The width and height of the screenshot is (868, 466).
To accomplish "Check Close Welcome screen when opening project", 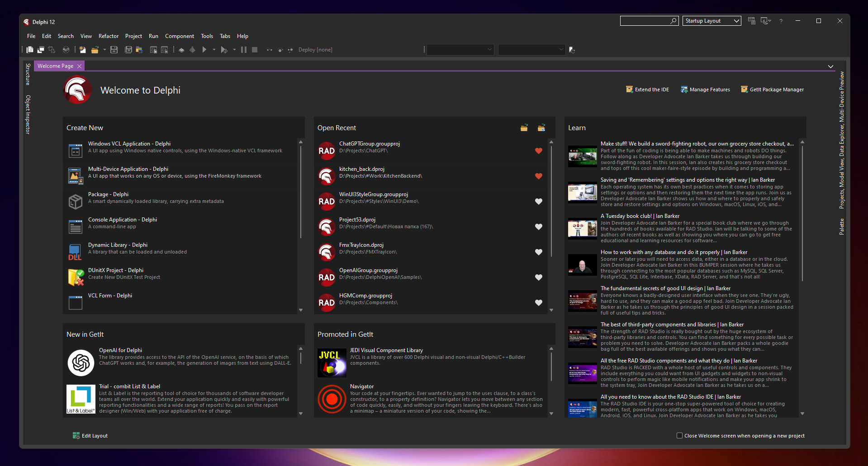I will pos(679,436).
